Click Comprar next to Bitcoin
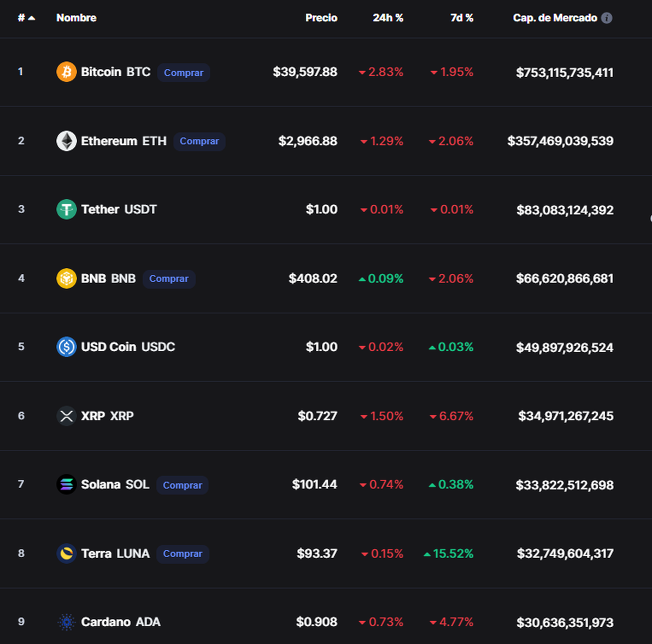652x644 pixels. click(183, 72)
